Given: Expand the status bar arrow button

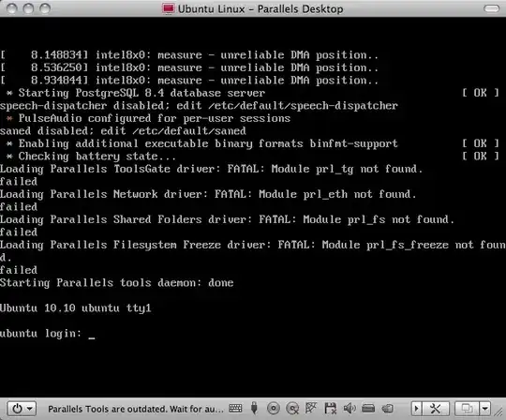Looking at the screenshot, I should (416, 409).
